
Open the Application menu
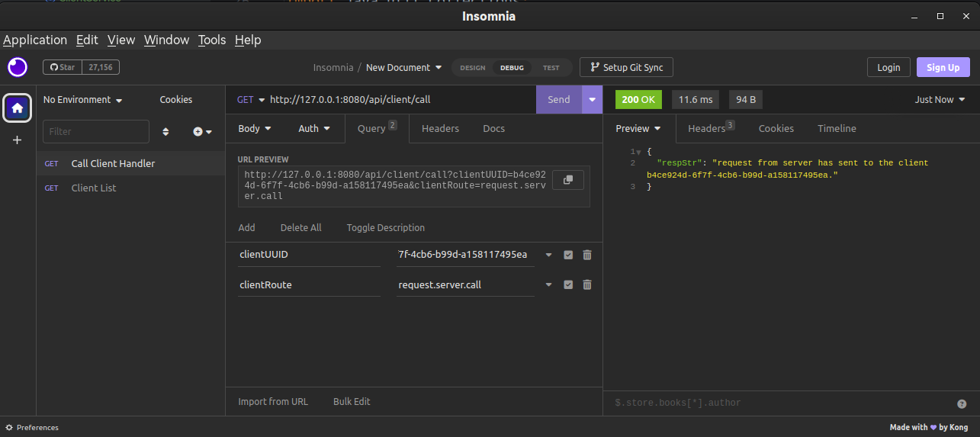click(x=35, y=40)
